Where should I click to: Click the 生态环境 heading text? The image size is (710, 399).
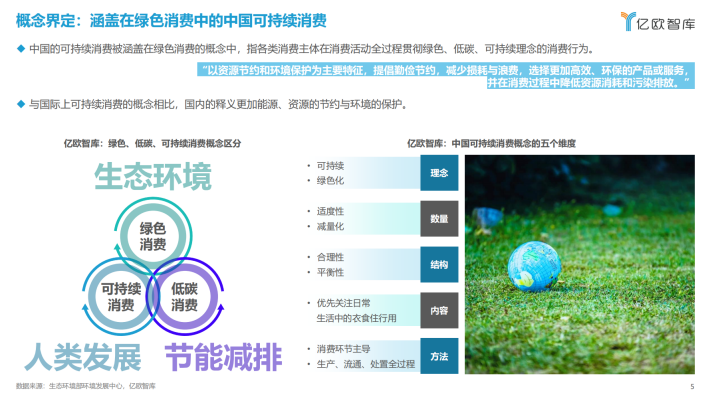click(153, 177)
